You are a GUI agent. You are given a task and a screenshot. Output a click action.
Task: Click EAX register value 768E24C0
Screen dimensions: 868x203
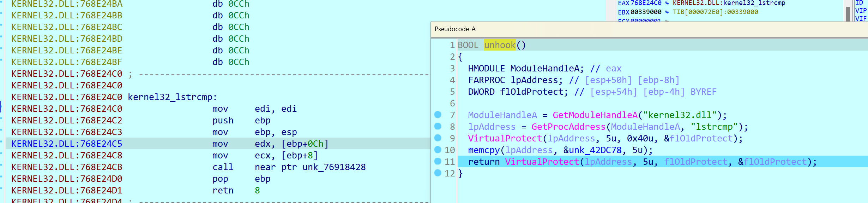coord(646,3)
